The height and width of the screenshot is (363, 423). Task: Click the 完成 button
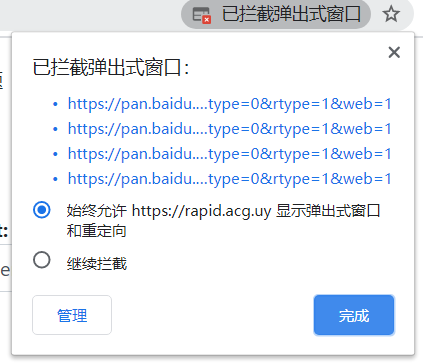tap(354, 315)
